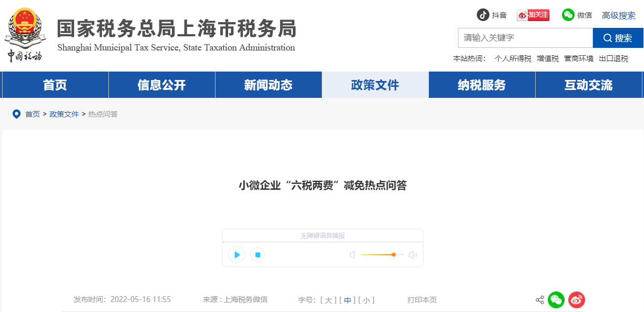Adjust the volume slider handle
The width and height of the screenshot is (644, 312).
coord(393,255)
